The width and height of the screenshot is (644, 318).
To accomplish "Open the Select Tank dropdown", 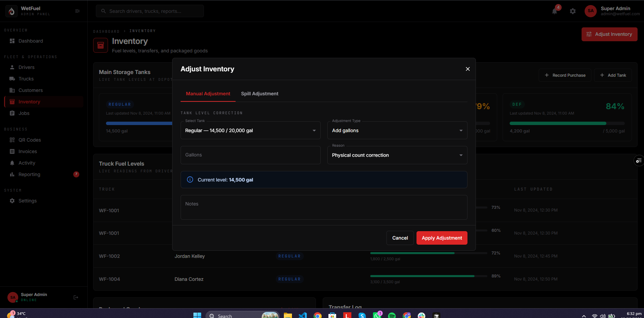I will [250, 130].
